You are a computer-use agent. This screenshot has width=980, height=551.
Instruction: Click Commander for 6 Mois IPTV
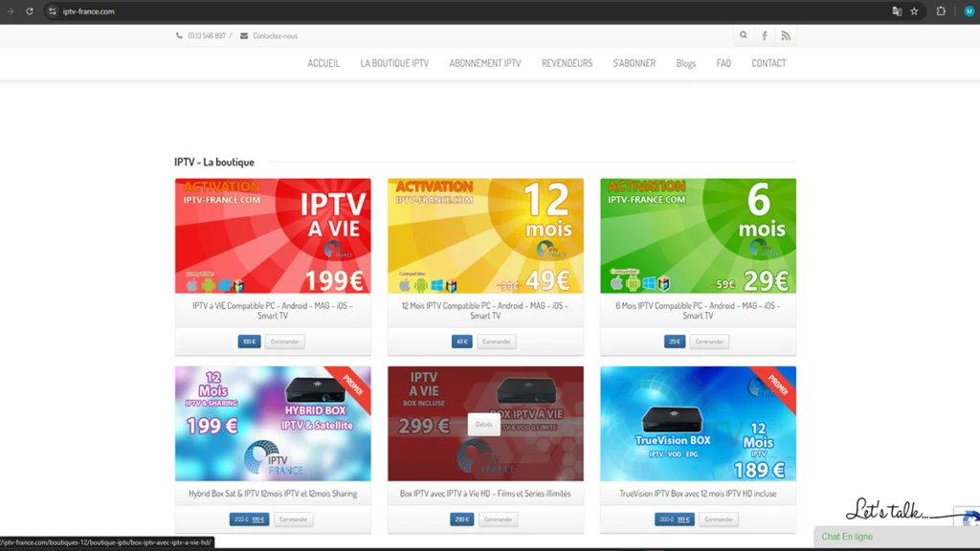click(709, 342)
